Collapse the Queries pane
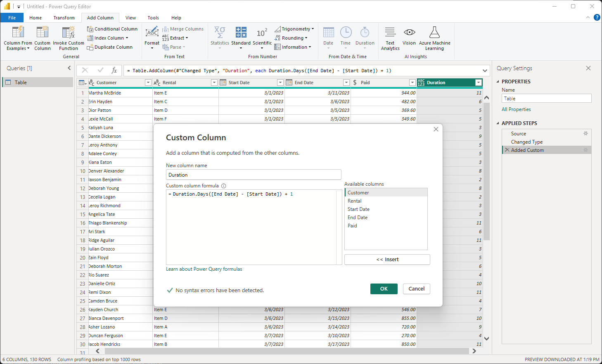 click(x=69, y=68)
